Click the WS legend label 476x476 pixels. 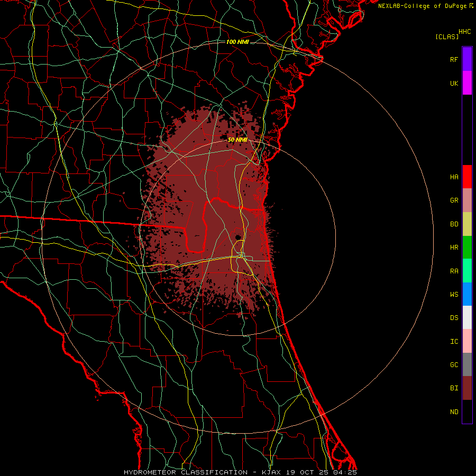pyautogui.click(x=454, y=295)
